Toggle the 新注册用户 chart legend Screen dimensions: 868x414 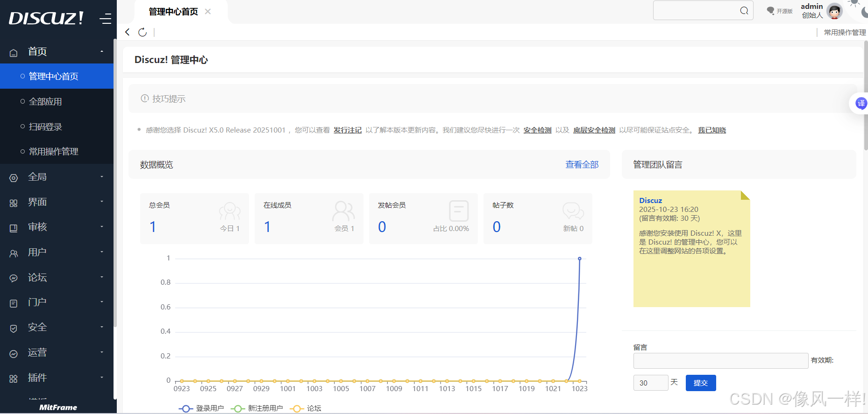point(257,408)
